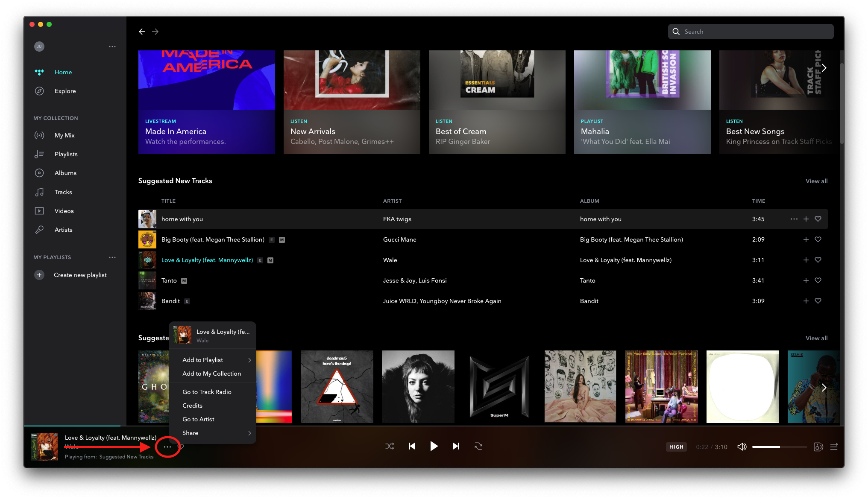Show more albums with right chevron
The image size is (868, 499).
tap(824, 388)
